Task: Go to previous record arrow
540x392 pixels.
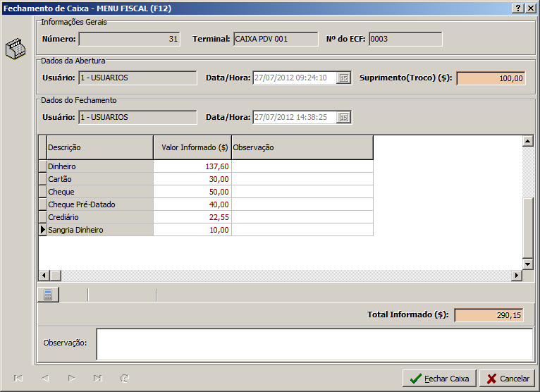Action: click(x=45, y=379)
